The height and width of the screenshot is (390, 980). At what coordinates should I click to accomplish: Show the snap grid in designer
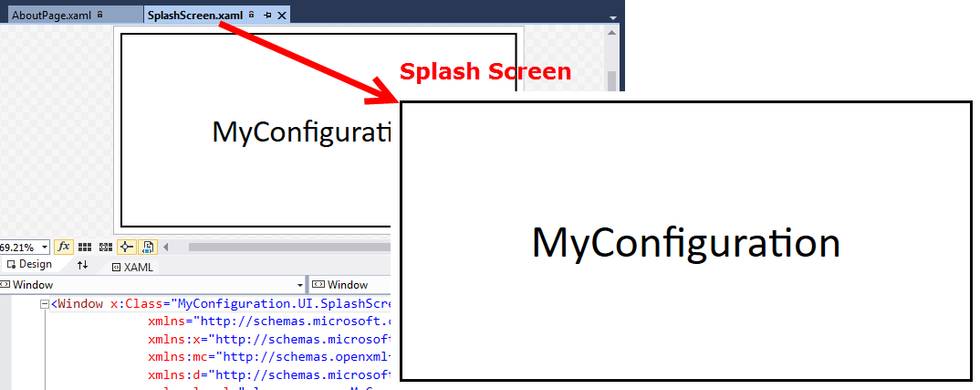click(85, 248)
